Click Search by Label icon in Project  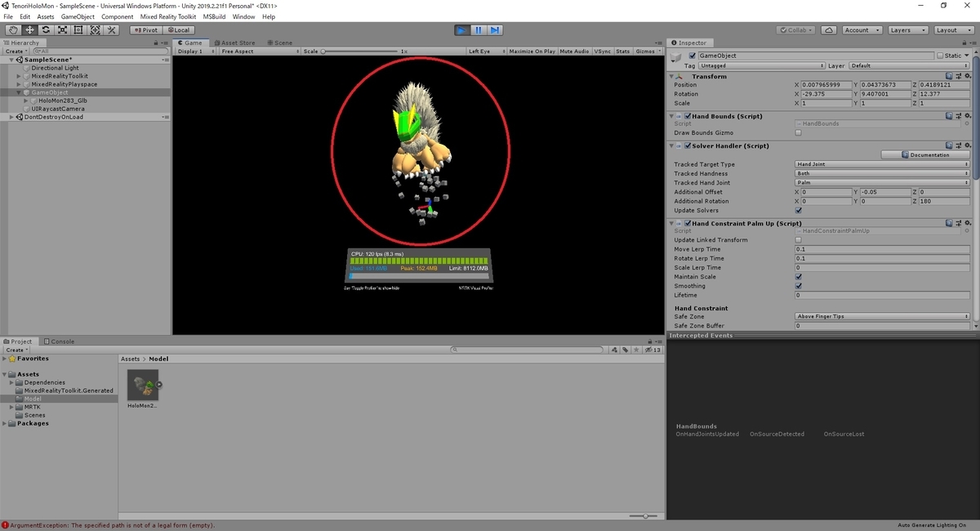point(626,350)
